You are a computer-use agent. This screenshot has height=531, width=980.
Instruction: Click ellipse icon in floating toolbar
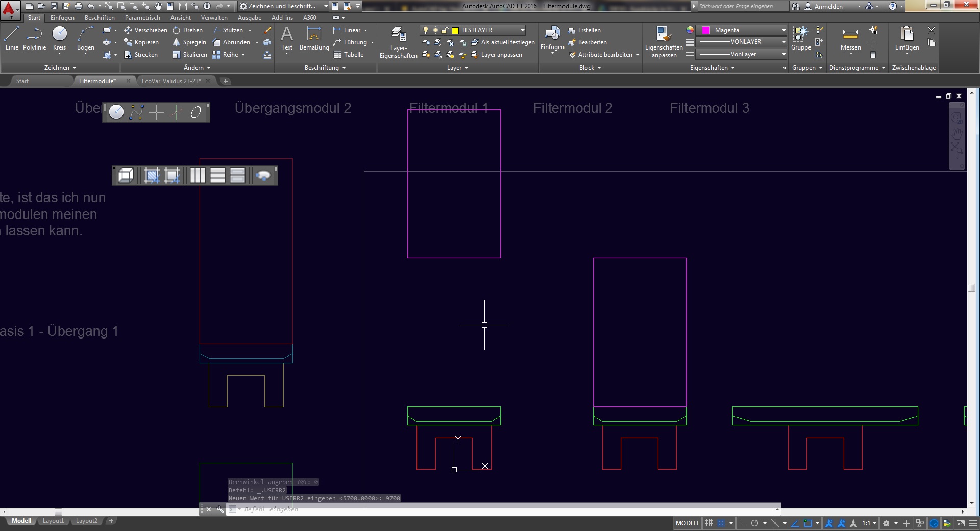click(195, 112)
